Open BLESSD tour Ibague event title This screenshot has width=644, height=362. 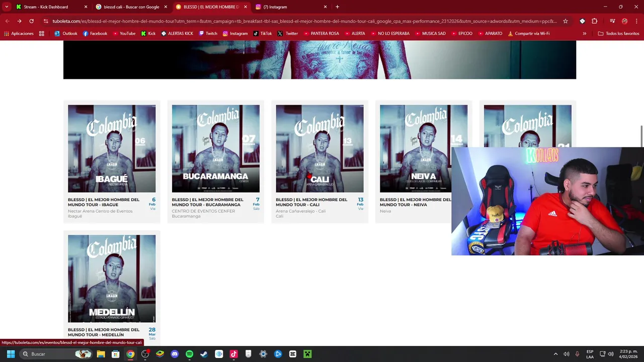click(104, 202)
